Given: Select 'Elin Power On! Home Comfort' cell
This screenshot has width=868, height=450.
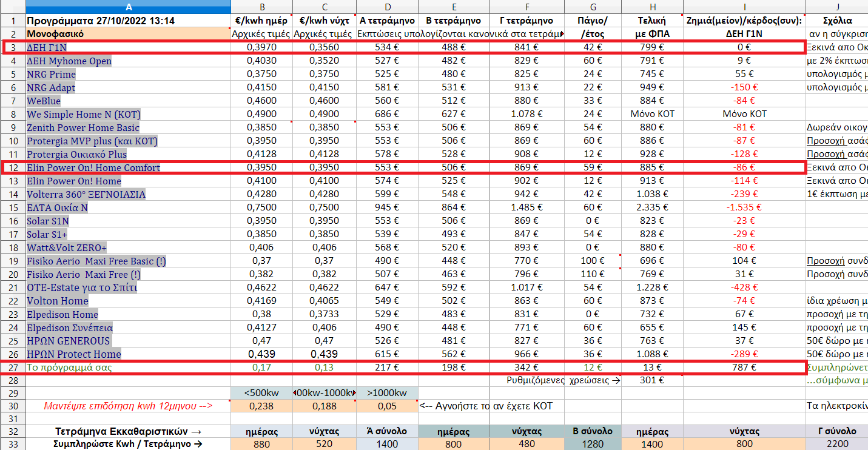Looking at the screenshot, I should [128, 167].
